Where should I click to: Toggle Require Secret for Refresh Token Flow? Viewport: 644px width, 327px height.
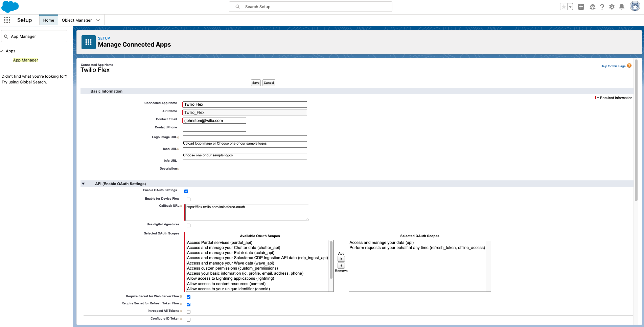(188, 304)
